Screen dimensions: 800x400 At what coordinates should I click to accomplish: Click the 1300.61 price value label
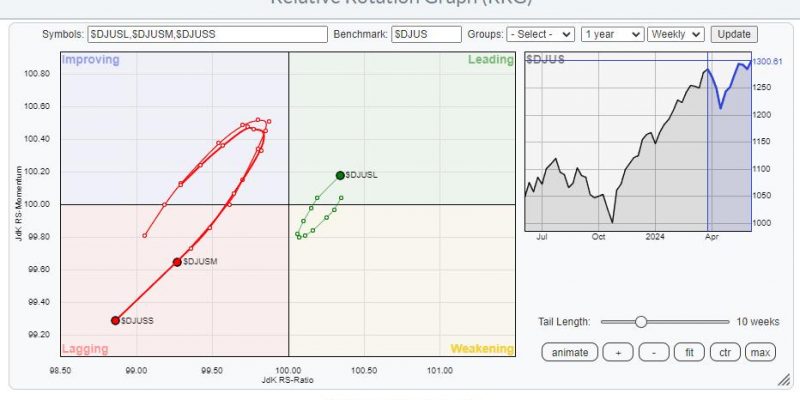coord(767,61)
